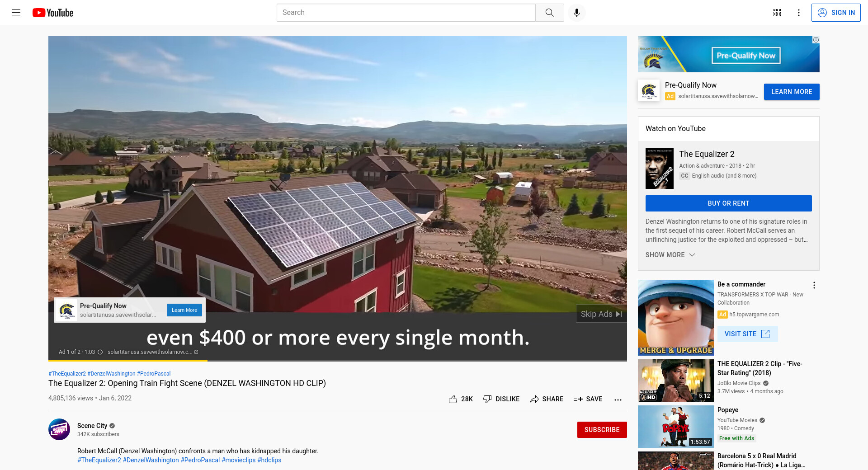Click Learn More on video ad overlay
The height and width of the screenshot is (470, 868).
(184, 310)
